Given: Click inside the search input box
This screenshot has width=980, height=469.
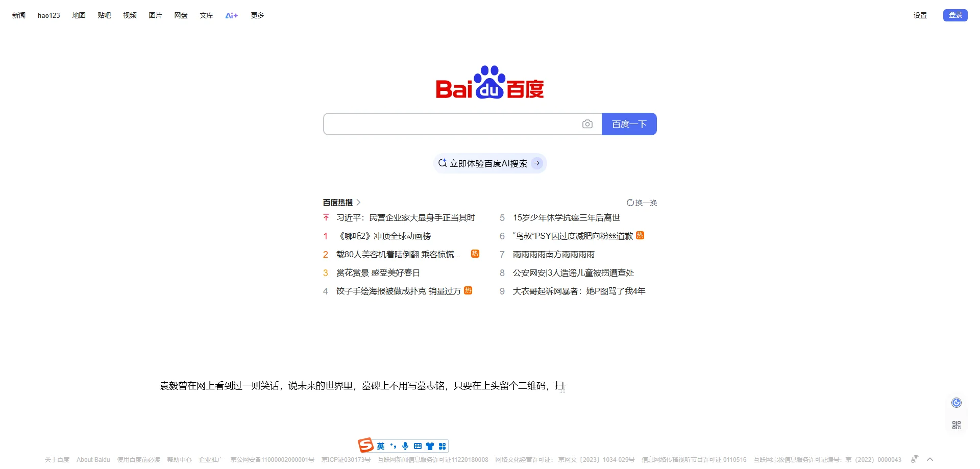Looking at the screenshot, I should 454,124.
